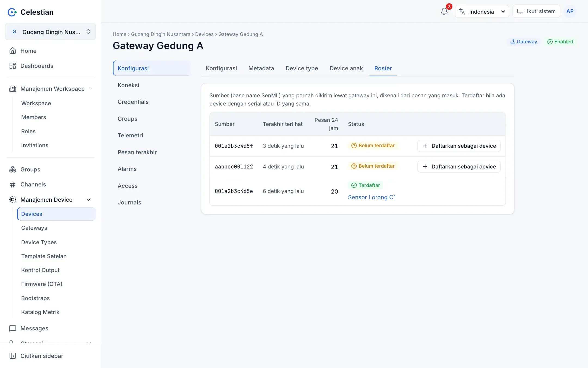This screenshot has width=588, height=368.
Task: Click plus icon in the 001a2b3c4d5f row
Action: (x=425, y=146)
